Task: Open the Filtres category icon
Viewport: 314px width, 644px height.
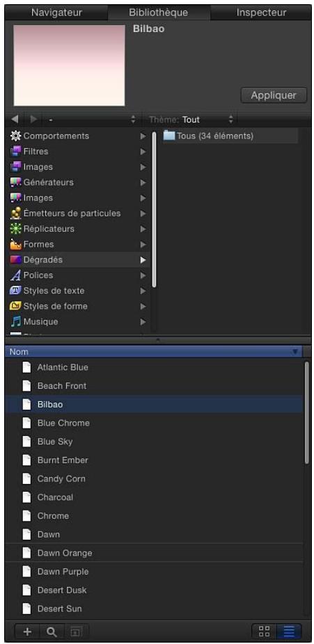Action: pyautogui.click(x=15, y=152)
